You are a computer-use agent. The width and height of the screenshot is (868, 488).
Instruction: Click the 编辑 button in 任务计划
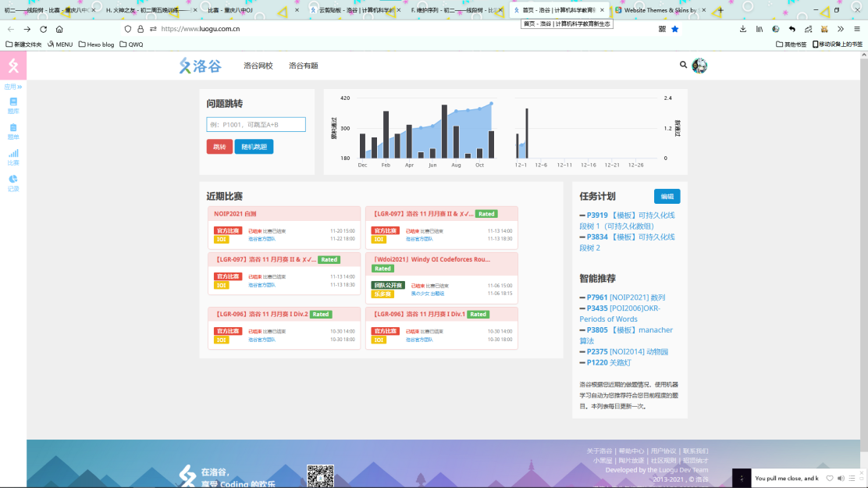[667, 197]
